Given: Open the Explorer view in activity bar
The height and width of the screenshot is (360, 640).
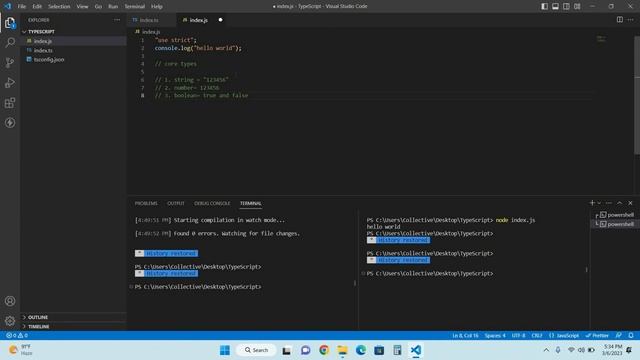Looking at the screenshot, I should click(x=10, y=22).
